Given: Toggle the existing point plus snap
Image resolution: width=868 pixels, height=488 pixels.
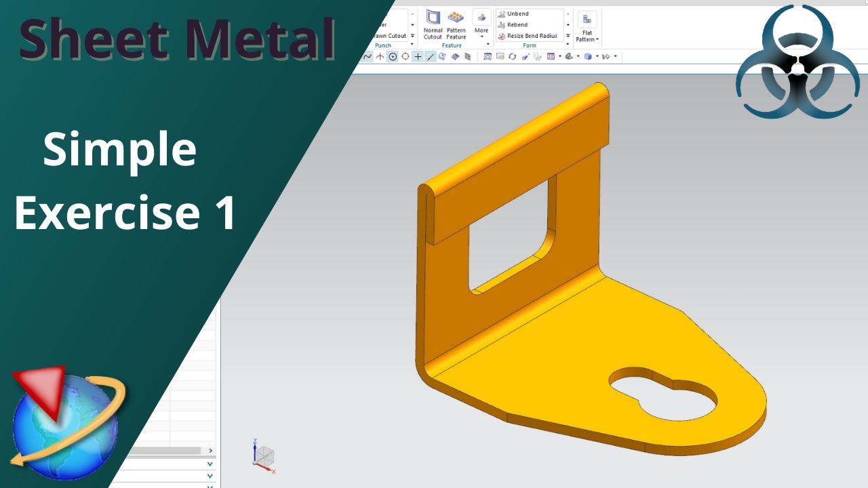Looking at the screenshot, I should tap(418, 56).
